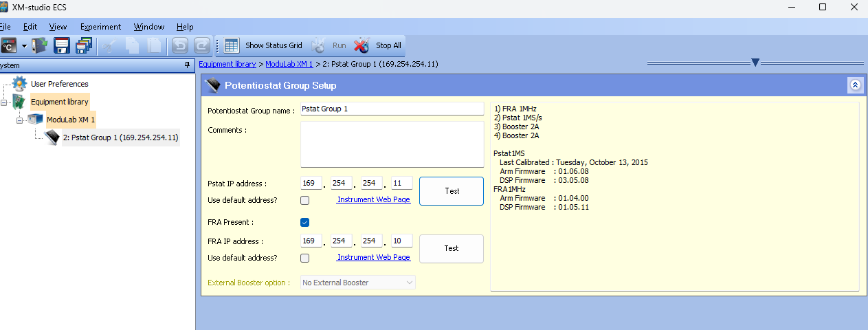
Task: Click the Show Status Grid icon
Action: (x=232, y=46)
